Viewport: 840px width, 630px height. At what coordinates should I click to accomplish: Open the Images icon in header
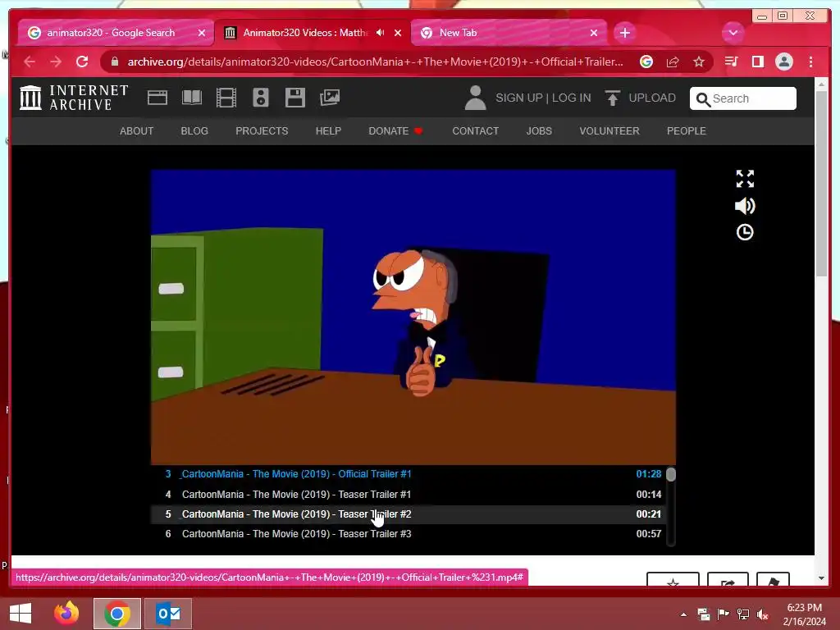(330, 98)
